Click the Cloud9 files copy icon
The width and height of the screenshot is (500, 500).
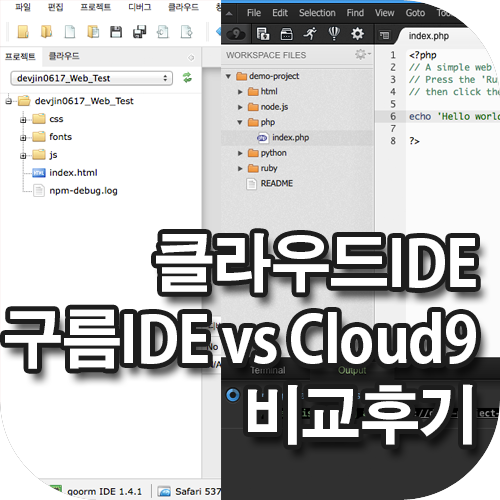pyautogui.click(x=263, y=34)
